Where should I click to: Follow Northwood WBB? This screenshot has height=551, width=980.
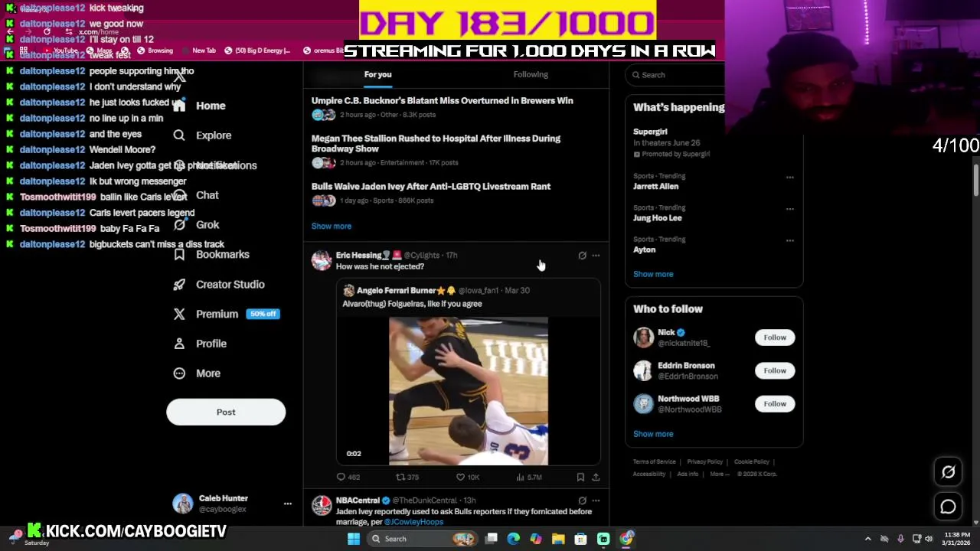point(775,403)
